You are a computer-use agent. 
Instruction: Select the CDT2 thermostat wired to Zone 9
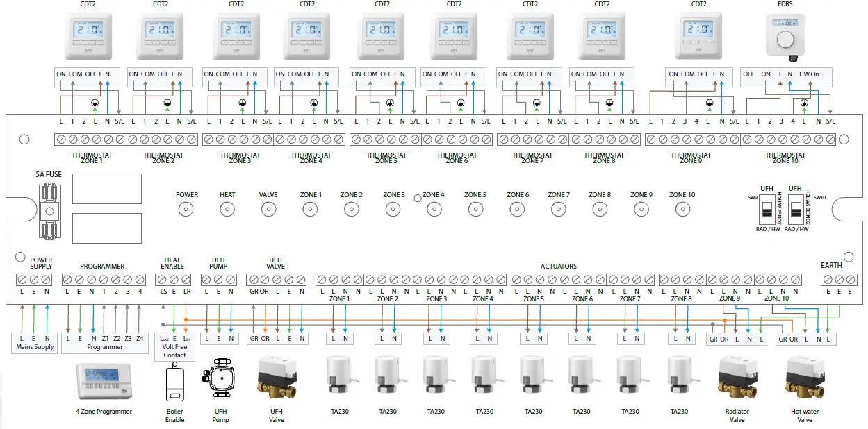coord(699,35)
